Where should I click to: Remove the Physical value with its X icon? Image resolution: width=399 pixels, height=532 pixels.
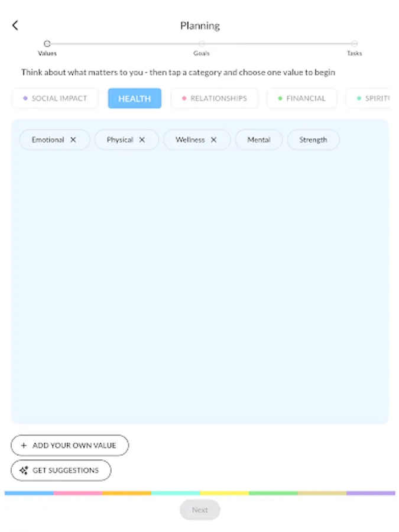(x=142, y=140)
